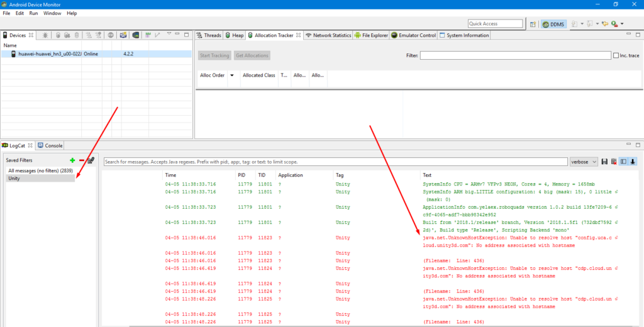Click the LogCat message search field
This screenshot has width=644, height=327.
point(336,162)
